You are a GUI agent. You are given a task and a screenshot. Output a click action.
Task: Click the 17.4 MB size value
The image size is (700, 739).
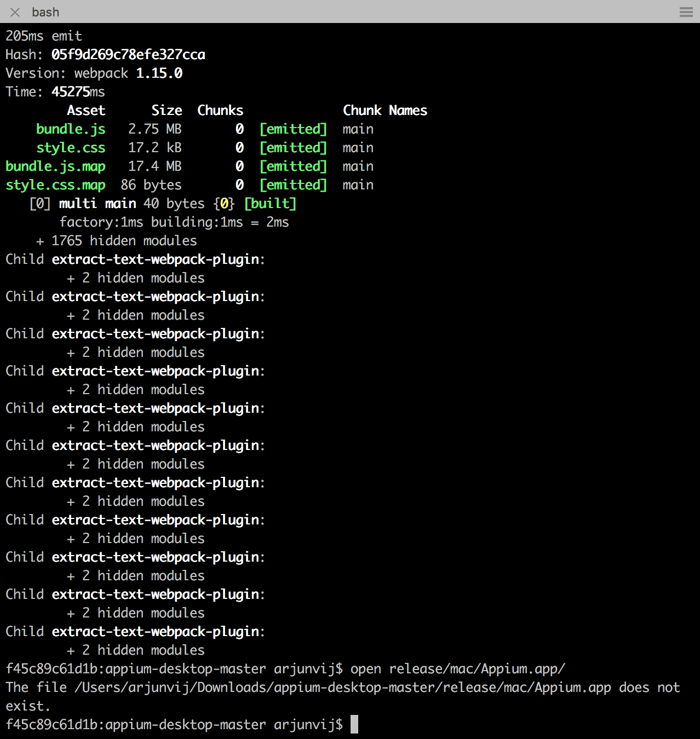[155, 166]
